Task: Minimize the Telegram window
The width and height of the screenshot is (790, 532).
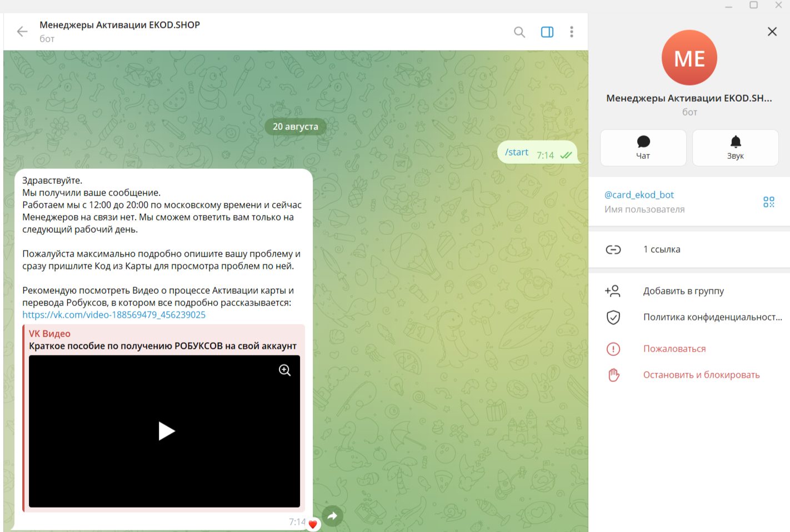Action: coord(729,6)
